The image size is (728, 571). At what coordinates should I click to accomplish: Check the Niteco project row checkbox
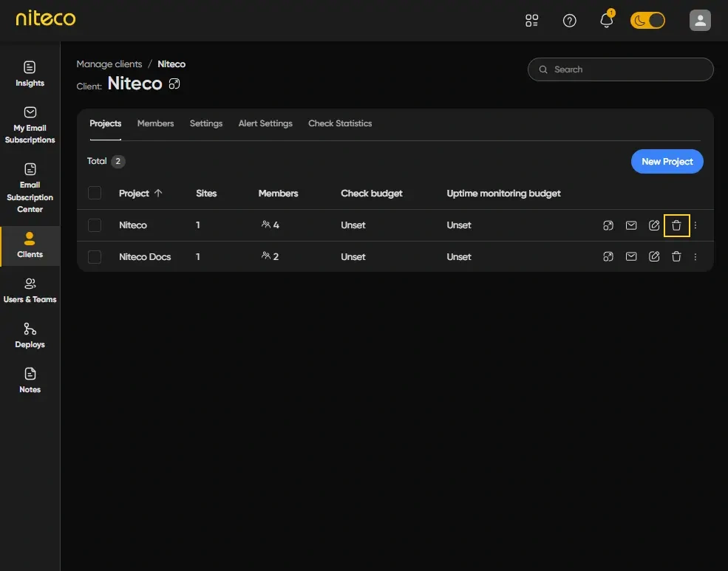coord(95,225)
